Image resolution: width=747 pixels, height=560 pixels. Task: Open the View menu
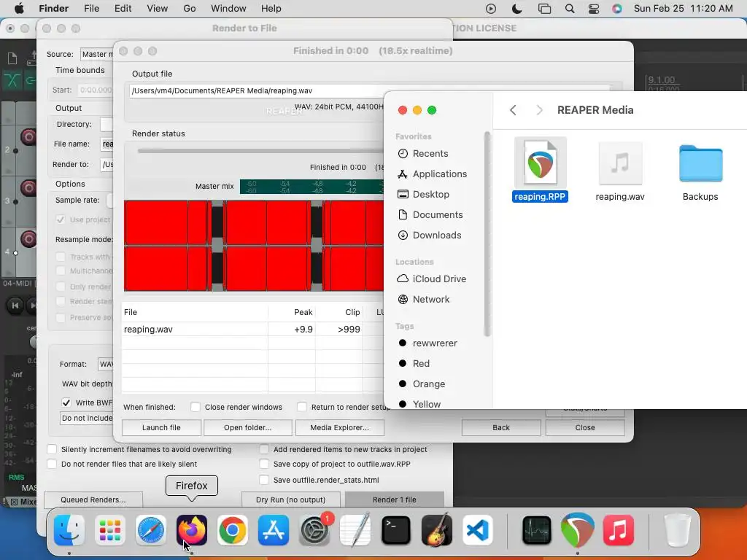[x=158, y=9]
